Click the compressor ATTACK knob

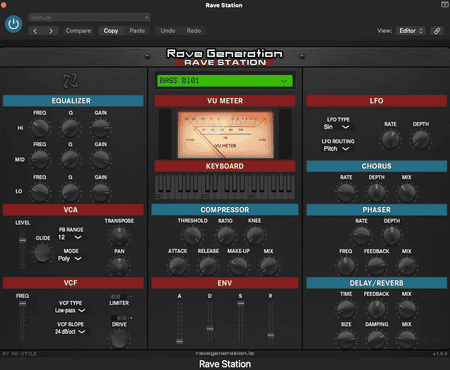[178, 266]
